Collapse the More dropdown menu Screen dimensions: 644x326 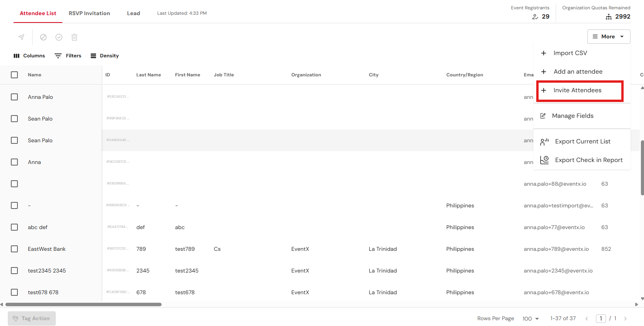coord(608,36)
